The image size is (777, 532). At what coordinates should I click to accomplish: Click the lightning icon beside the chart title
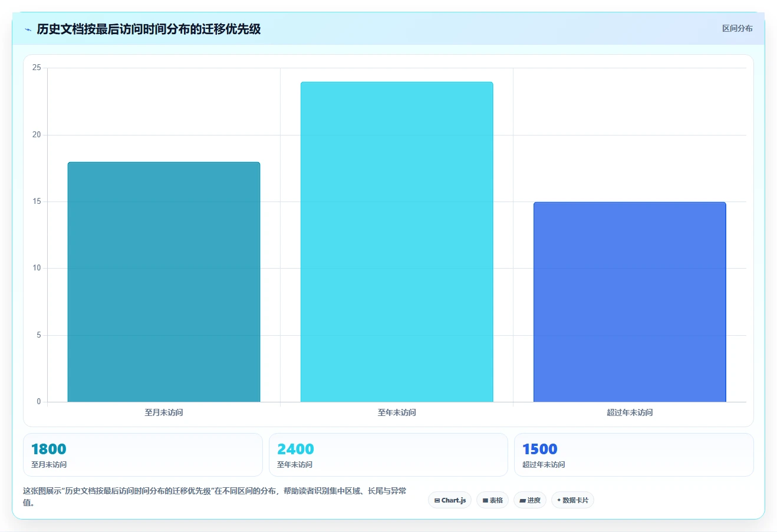[x=28, y=29]
